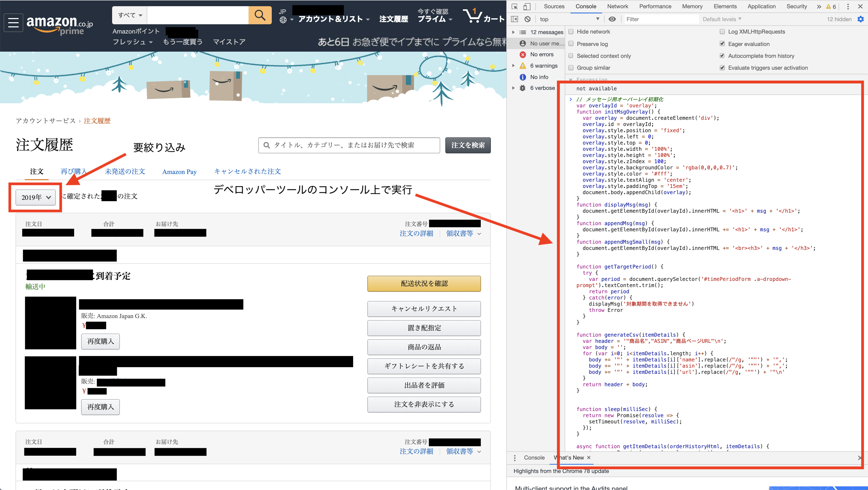Screen dimensions: 868x490
Task: Click the globe language icon
Action: click(x=283, y=20)
